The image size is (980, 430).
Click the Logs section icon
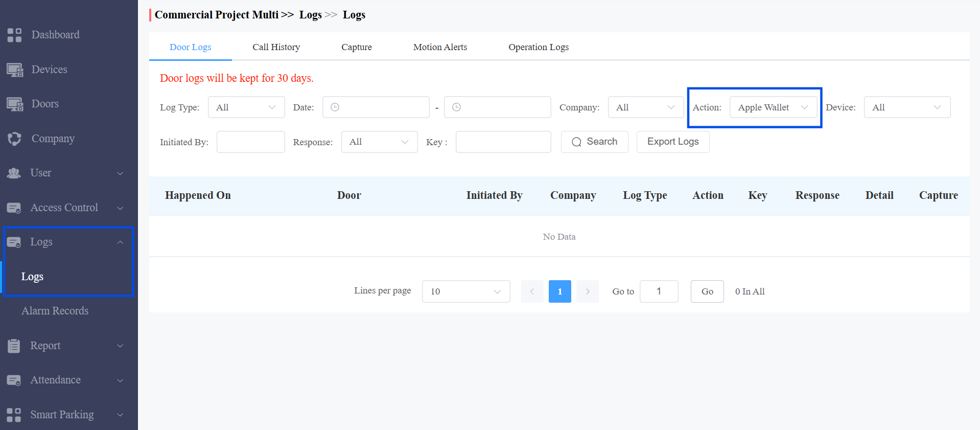(x=14, y=242)
